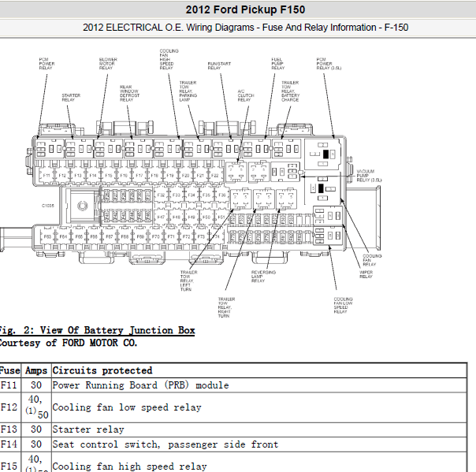This screenshot has height=472, width=476.
Task: Click the TRAILER TOW RELAY, RIGHT TURN label
Action: (x=226, y=307)
